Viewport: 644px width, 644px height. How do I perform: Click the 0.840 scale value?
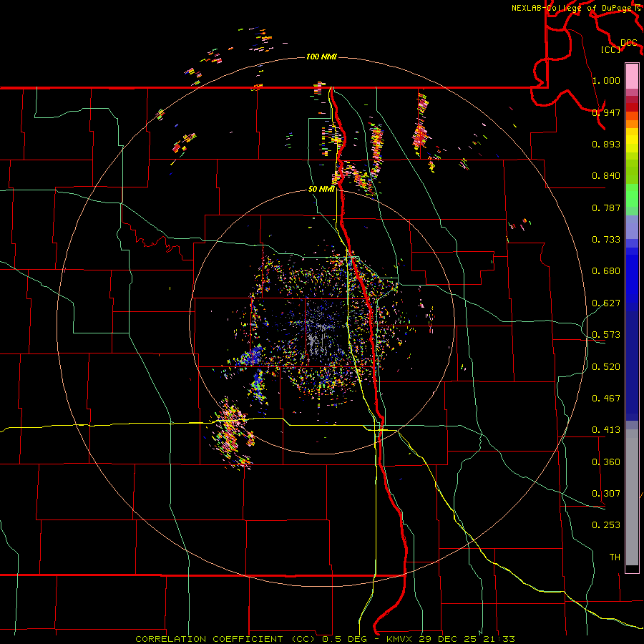[606, 176]
